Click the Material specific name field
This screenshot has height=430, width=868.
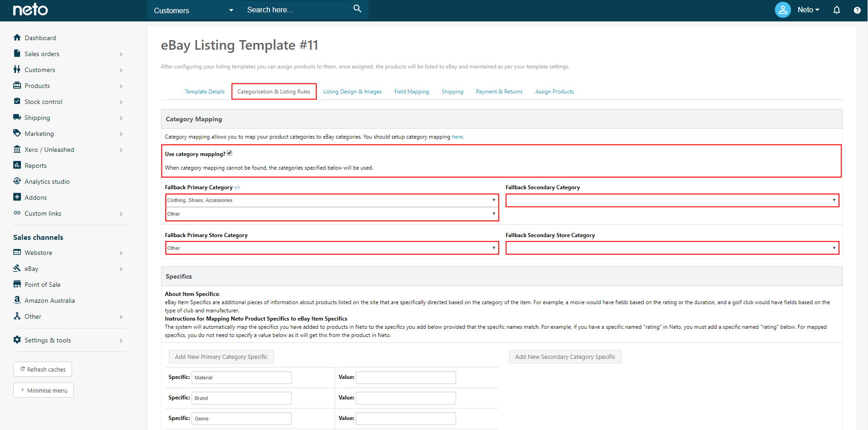242,378
